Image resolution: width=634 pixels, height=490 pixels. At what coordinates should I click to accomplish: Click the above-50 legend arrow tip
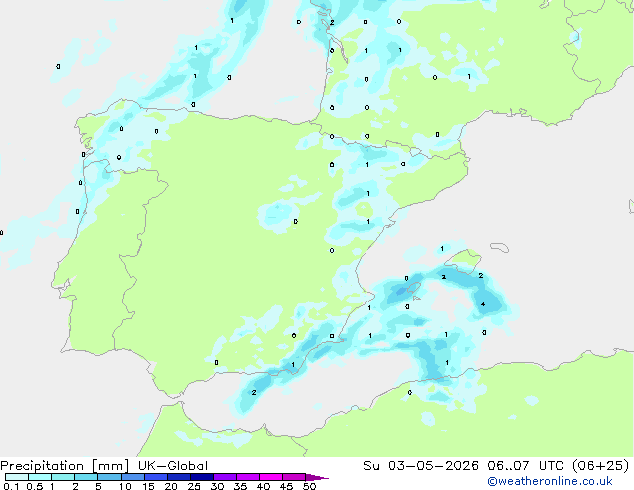coord(317,477)
